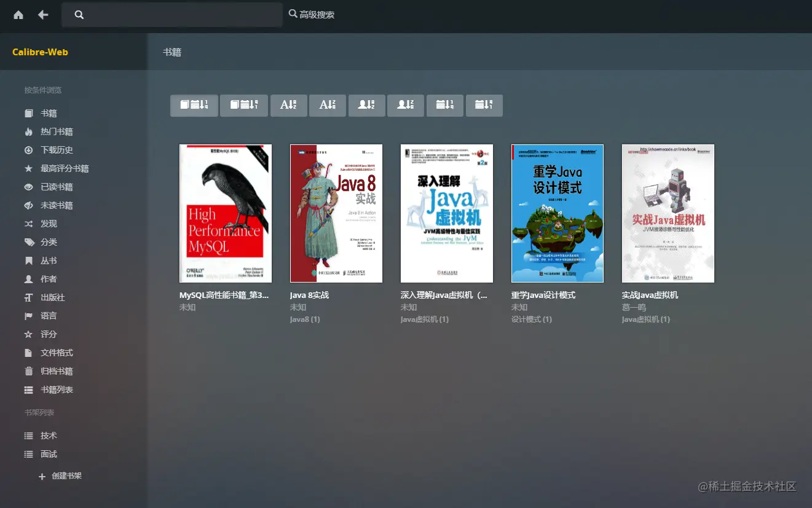Open 实战Java虚拟机 book cover
Viewport: 812px width, 508px height.
tap(668, 213)
